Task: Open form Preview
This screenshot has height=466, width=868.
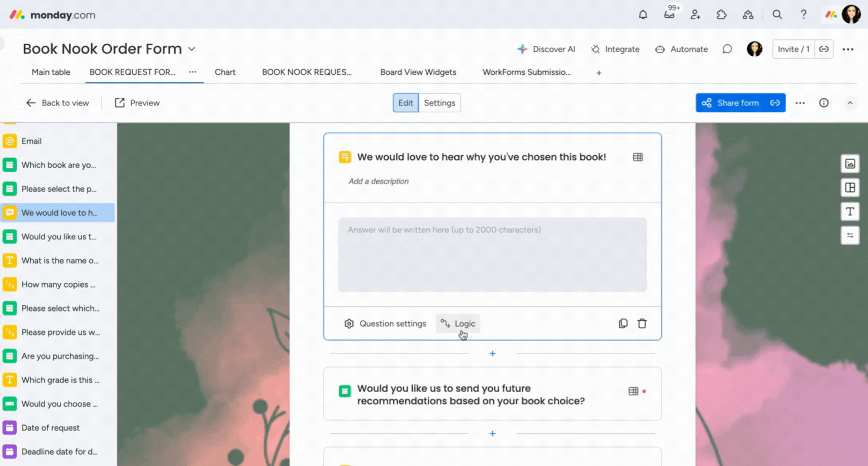Action: click(137, 103)
